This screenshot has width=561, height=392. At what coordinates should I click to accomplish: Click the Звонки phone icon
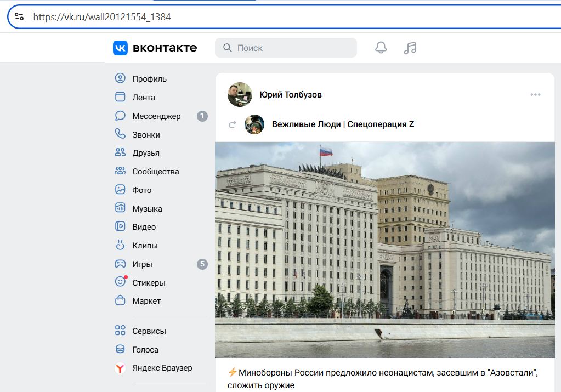tap(120, 134)
